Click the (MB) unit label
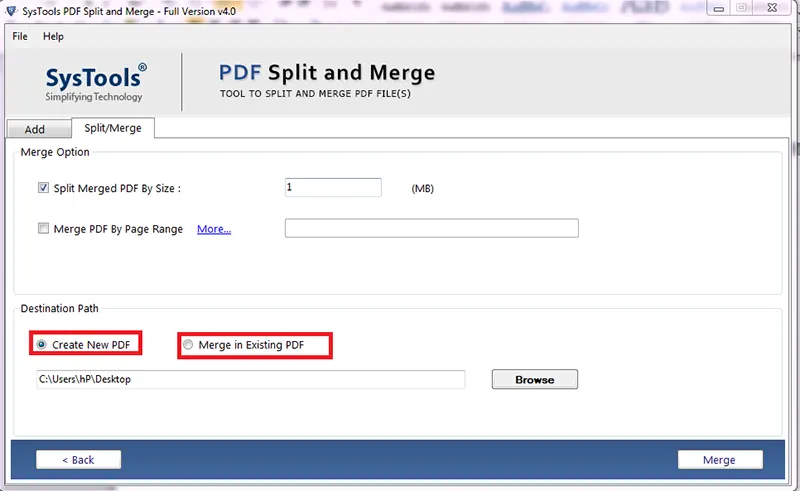Viewport: 800px width, 491px height. coord(422,188)
